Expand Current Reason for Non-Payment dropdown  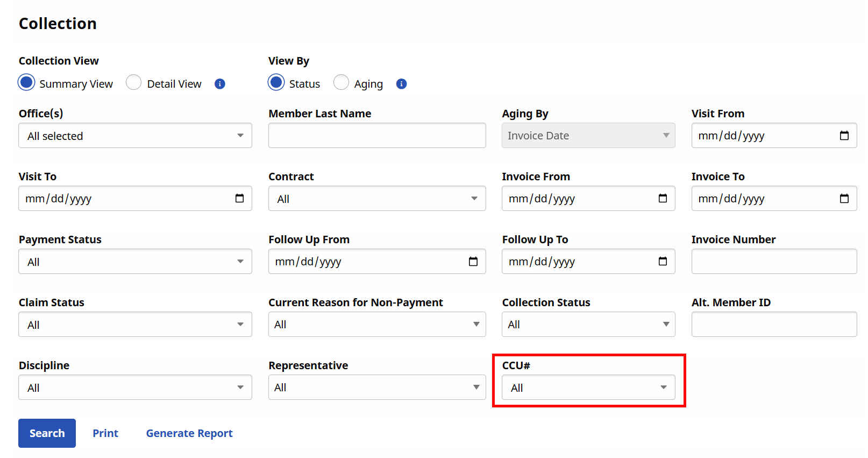point(376,325)
